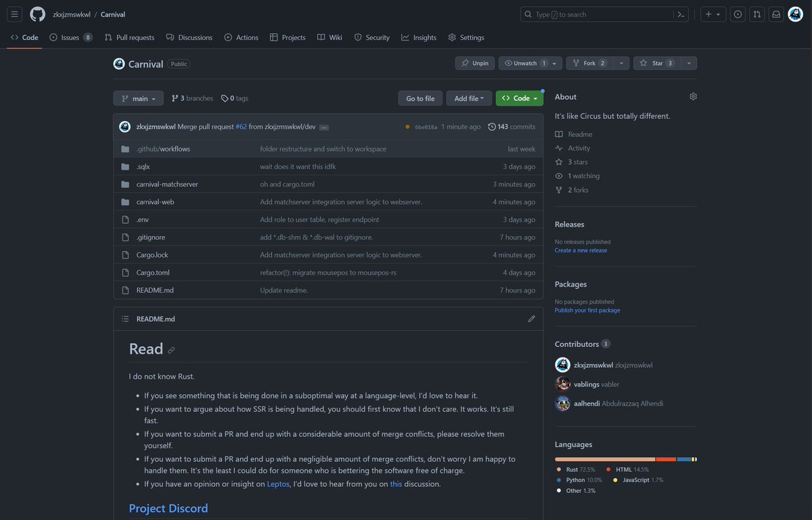The height and width of the screenshot is (520, 812).
Task: Switch to the Actions tab
Action: point(242,37)
